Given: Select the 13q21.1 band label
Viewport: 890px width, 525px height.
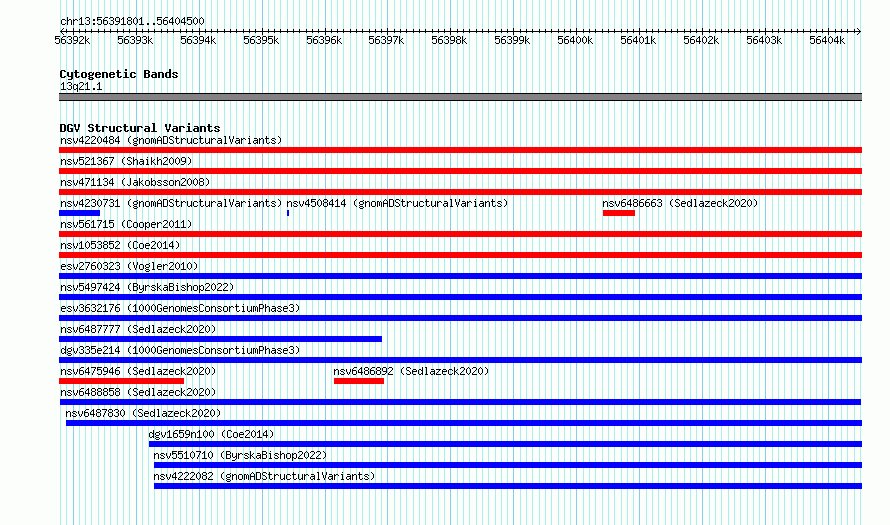Looking at the screenshot, I should click(81, 86).
